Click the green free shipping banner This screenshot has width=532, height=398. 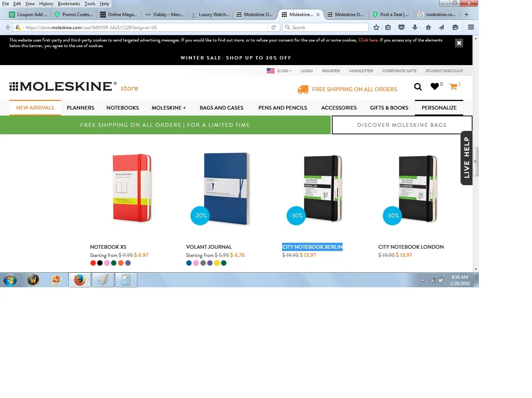[165, 125]
